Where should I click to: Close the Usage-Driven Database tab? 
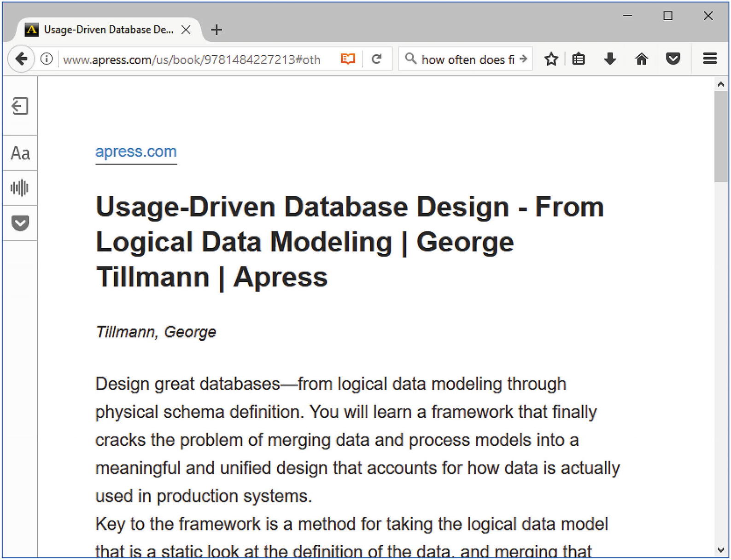coord(186,30)
